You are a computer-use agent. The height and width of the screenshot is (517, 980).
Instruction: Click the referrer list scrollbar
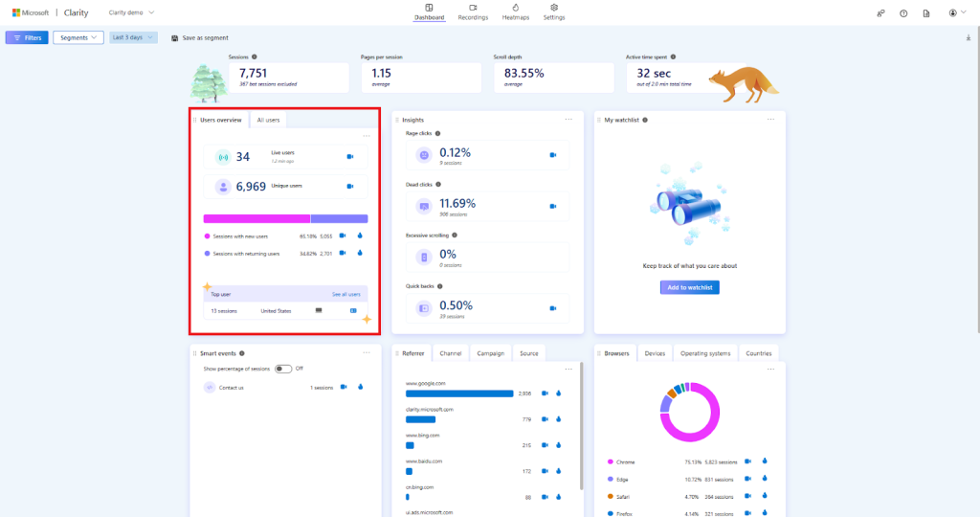coord(581,426)
